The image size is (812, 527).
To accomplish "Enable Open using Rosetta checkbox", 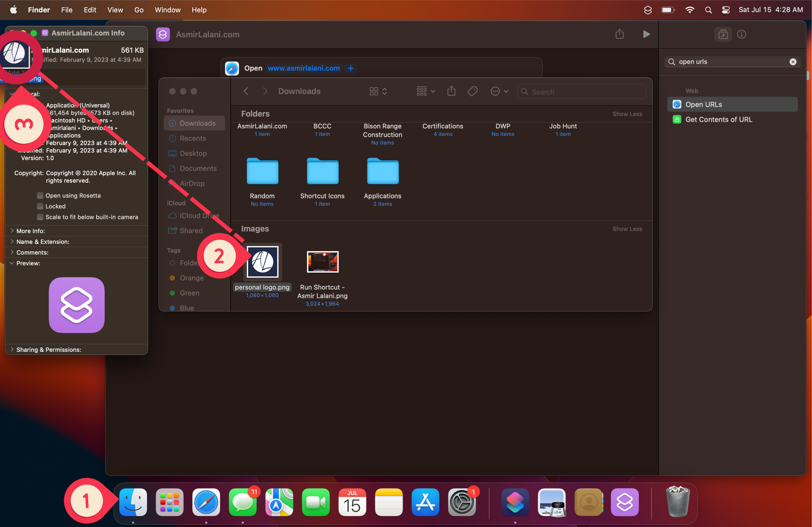I will [40, 195].
